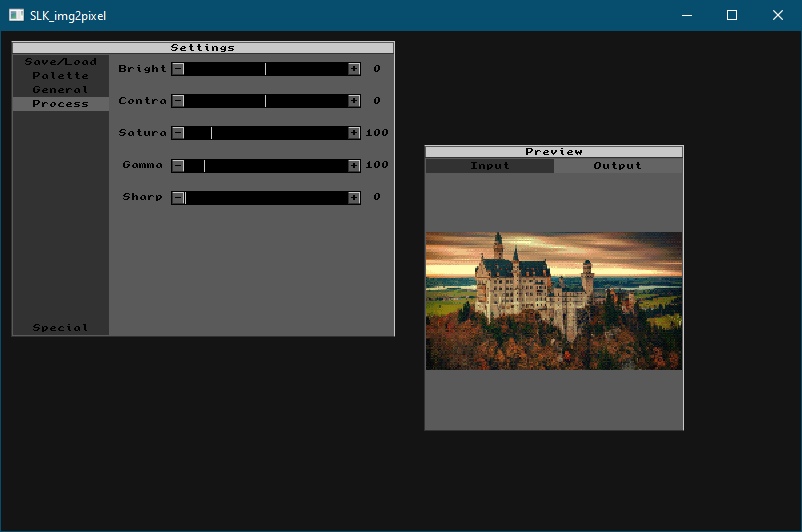Show the Output preview tab

point(618,166)
